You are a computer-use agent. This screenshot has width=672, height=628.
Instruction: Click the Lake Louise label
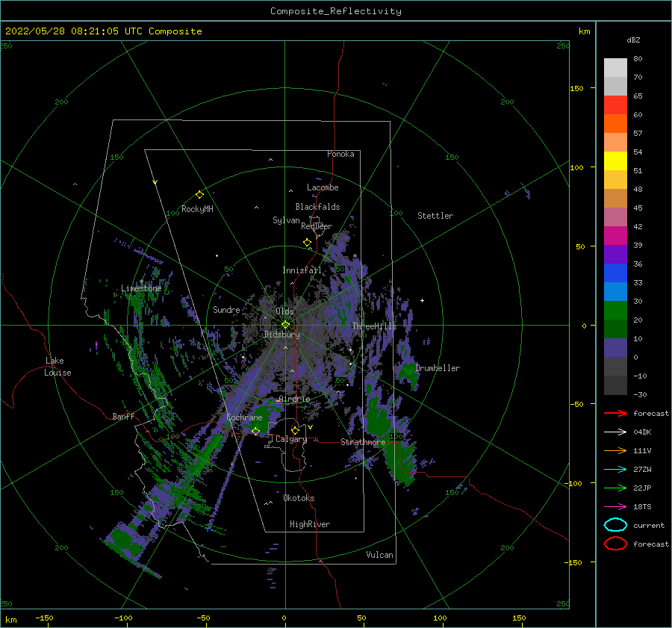click(57, 367)
